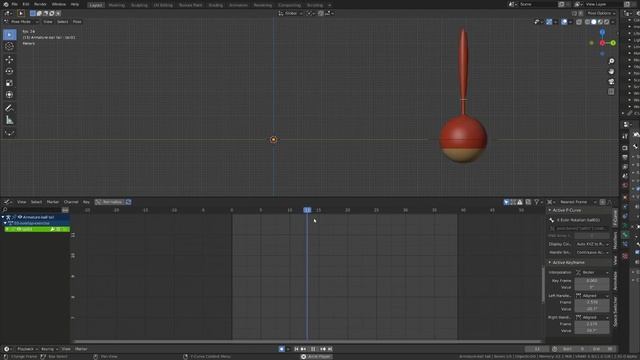640x360 pixels.
Task: Toggle only show selected filter in graph editor
Action: point(506,202)
